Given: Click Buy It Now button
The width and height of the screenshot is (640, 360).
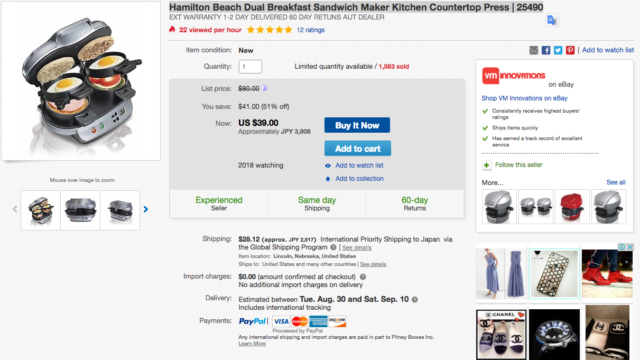Looking at the screenshot, I should click(357, 125).
